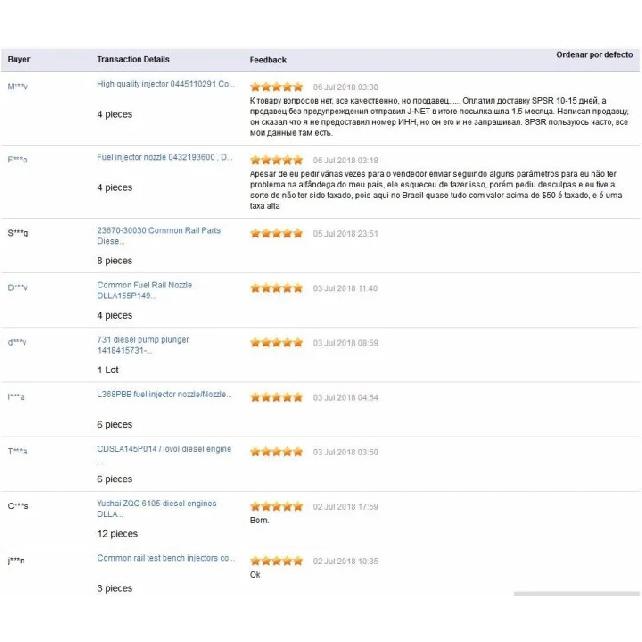Click star rating dated 03 Jul 2018 04:54

point(276,397)
